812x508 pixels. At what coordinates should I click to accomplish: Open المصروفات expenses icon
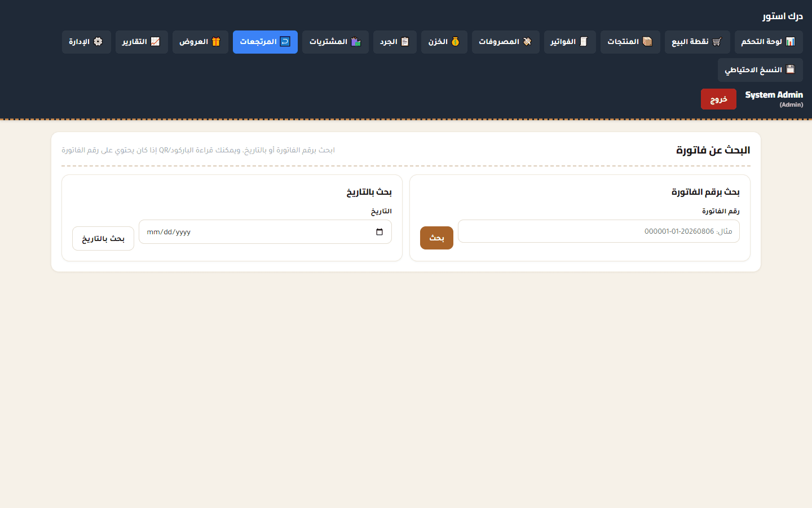click(x=527, y=42)
